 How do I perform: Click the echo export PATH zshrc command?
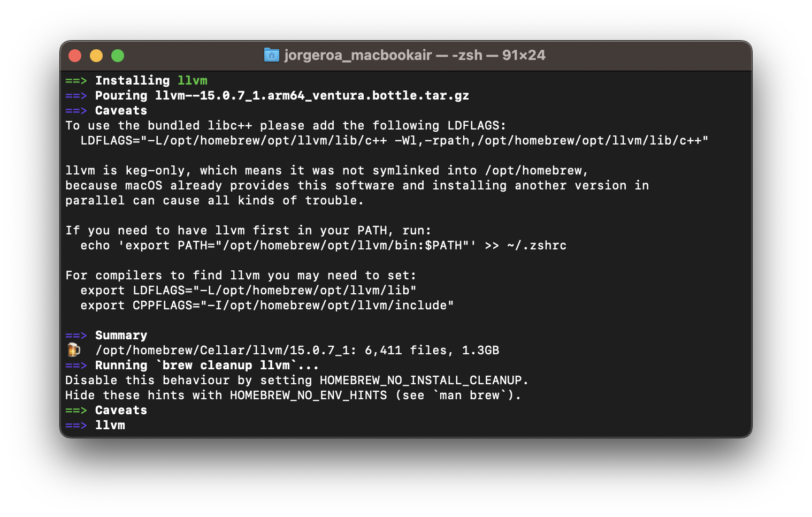pyautogui.click(x=324, y=245)
